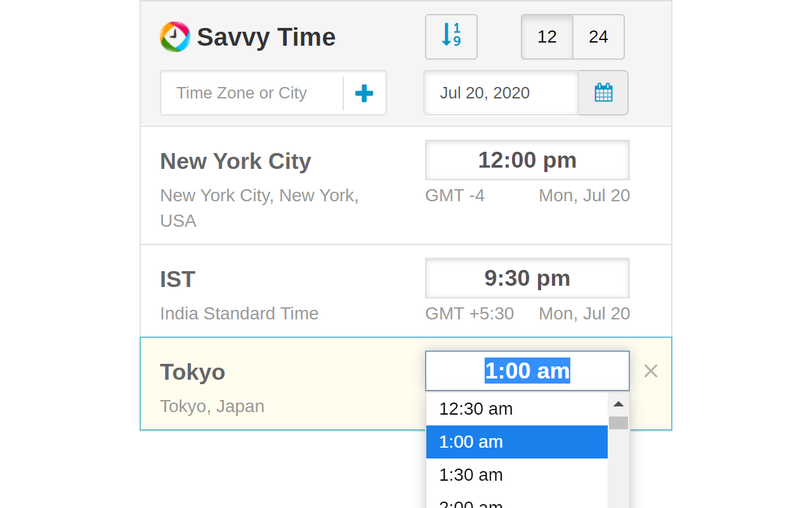The width and height of the screenshot is (812, 508).
Task: Click the Savvy Time title text
Action: coord(266,37)
